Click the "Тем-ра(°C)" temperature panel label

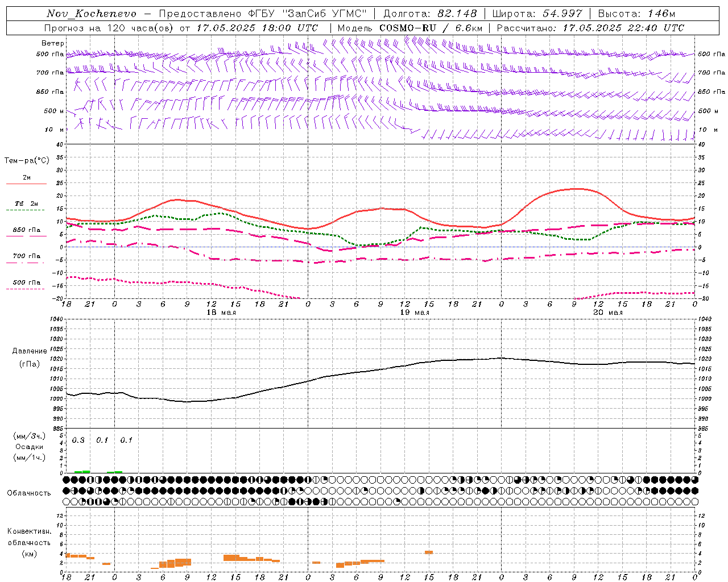click(x=27, y=161)
